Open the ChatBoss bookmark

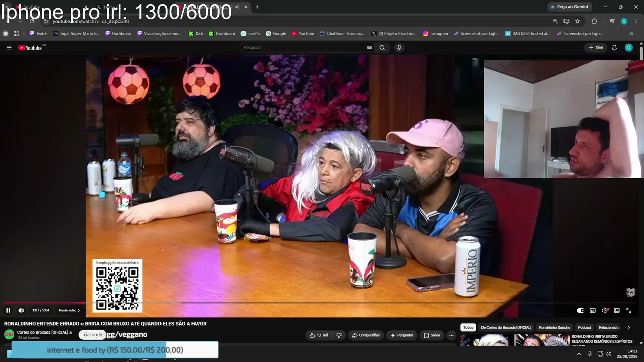click(342, 34)
